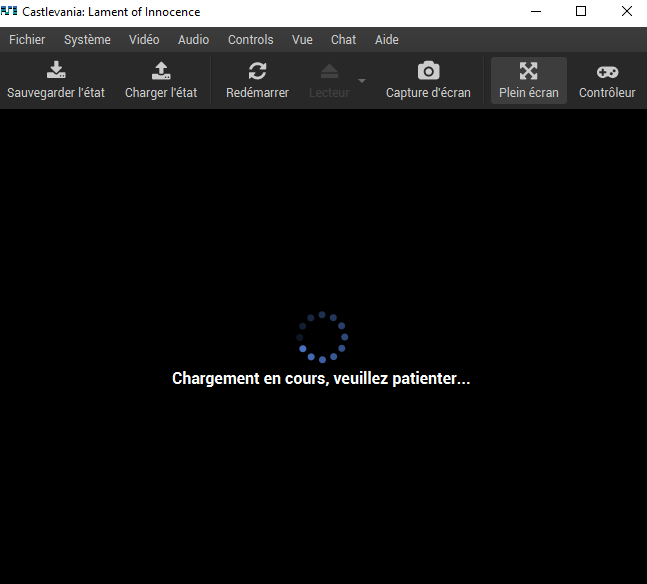
Task: Open the Audio menu
Action: click(x=194, y=40)
